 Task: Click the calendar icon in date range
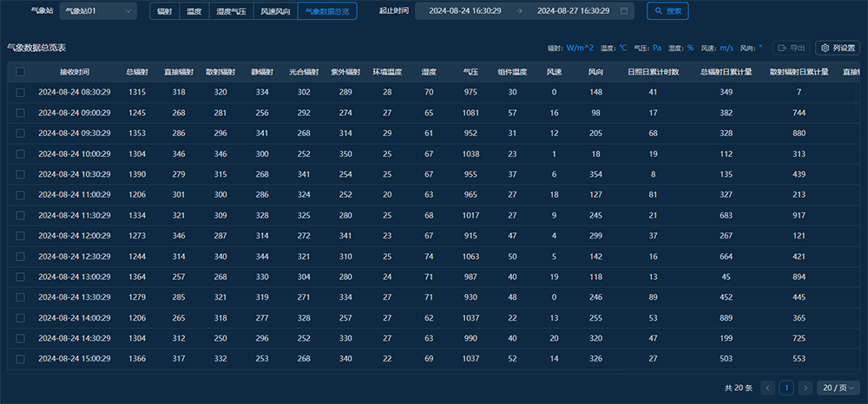click(623, 11)
